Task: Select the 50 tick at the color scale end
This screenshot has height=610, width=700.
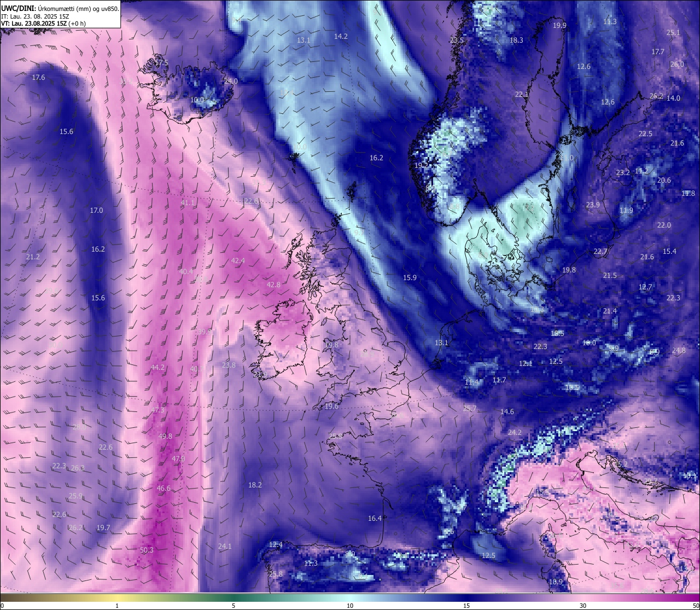Action: point(695,606)
